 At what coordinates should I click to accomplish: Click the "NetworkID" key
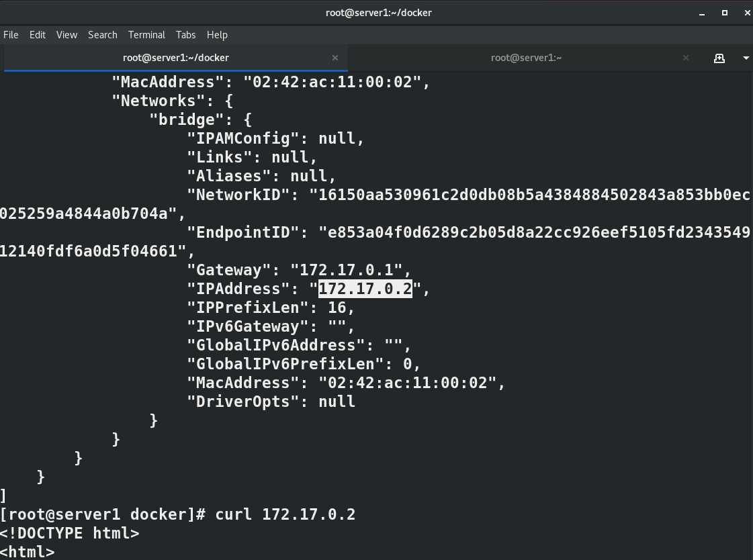[242, 195]
